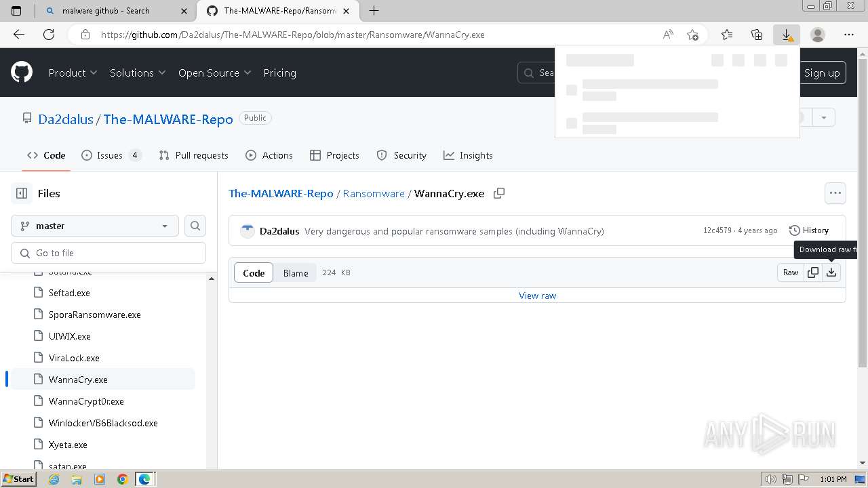This screenshot has width=868, height=488.
Task: Open the master branch dropdown
Action: pos(95,226)
